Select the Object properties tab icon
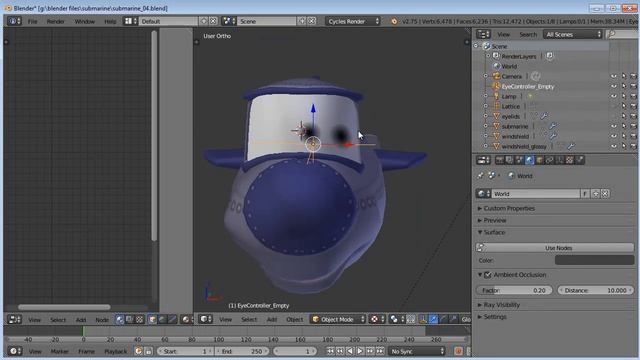The height and width of the screenshot is (360, 640). click(539, 160)
